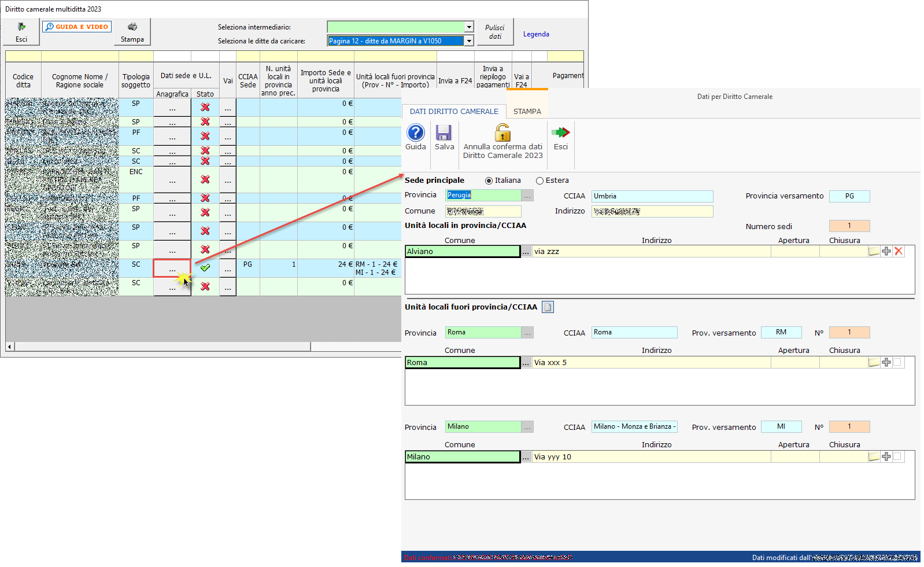Expand the Seleziona intermediario dropdown

point(469,27)
